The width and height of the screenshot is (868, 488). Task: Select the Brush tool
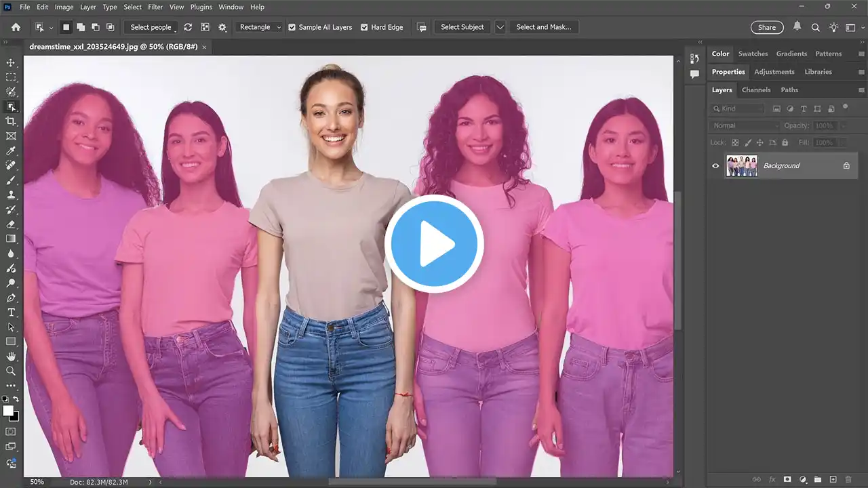coord(11,181)
